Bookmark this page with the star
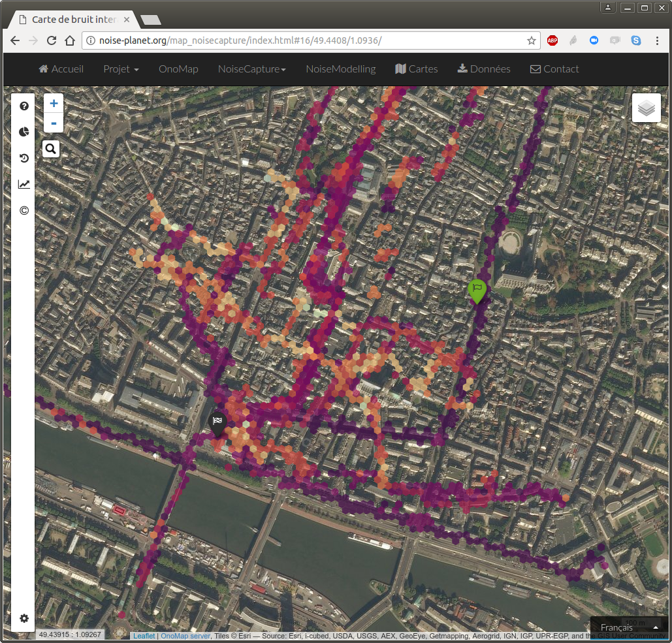 (x=532, y=40)
